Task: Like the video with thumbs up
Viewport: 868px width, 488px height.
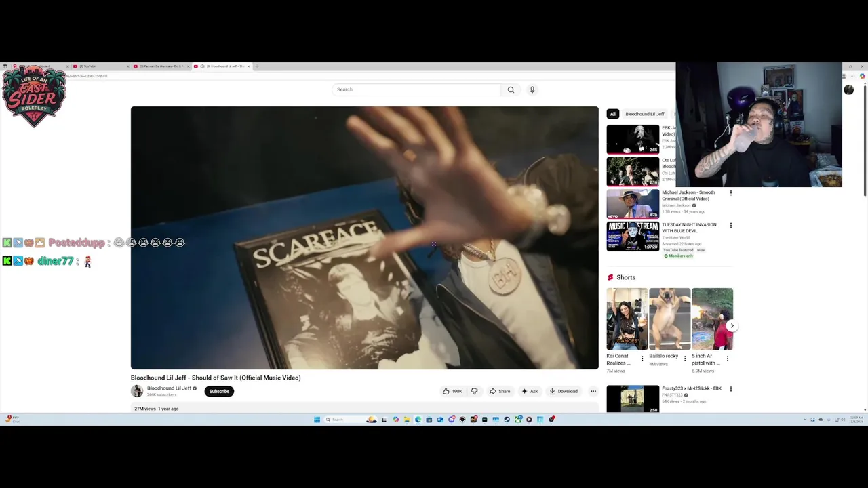Action: point(452,391)
